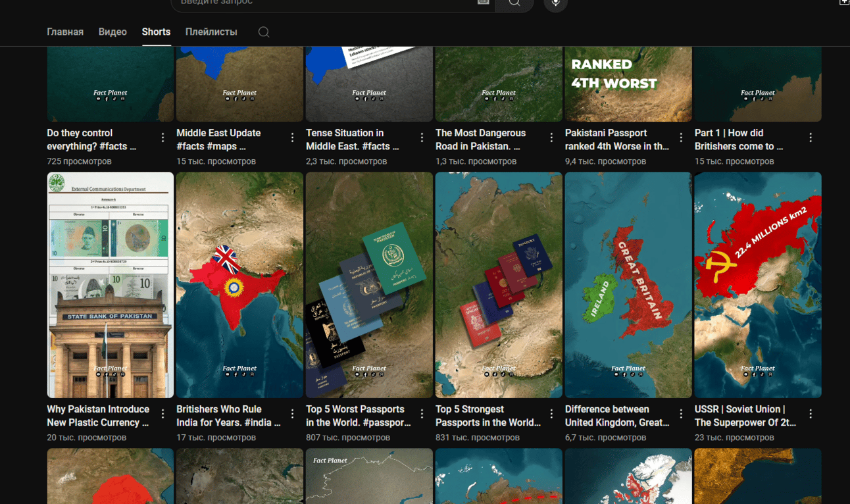
Task: Open 'Middle East Update #facts #maps' title
Action: tap(218, 139)
